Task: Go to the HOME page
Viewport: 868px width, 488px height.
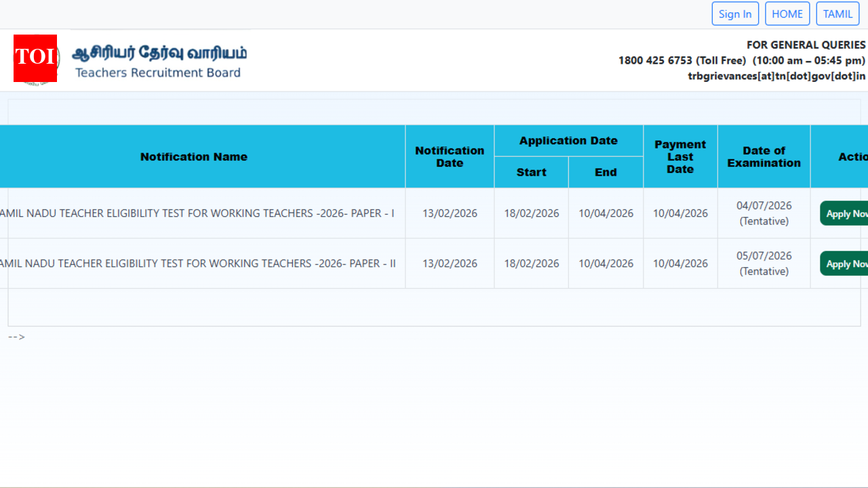Action: click(x=787, y=14)
